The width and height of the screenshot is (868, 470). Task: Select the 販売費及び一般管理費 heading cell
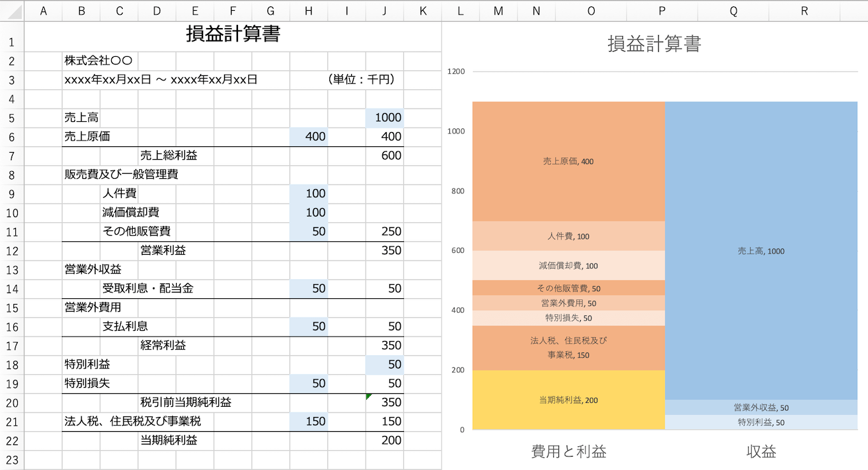[121, 175]
